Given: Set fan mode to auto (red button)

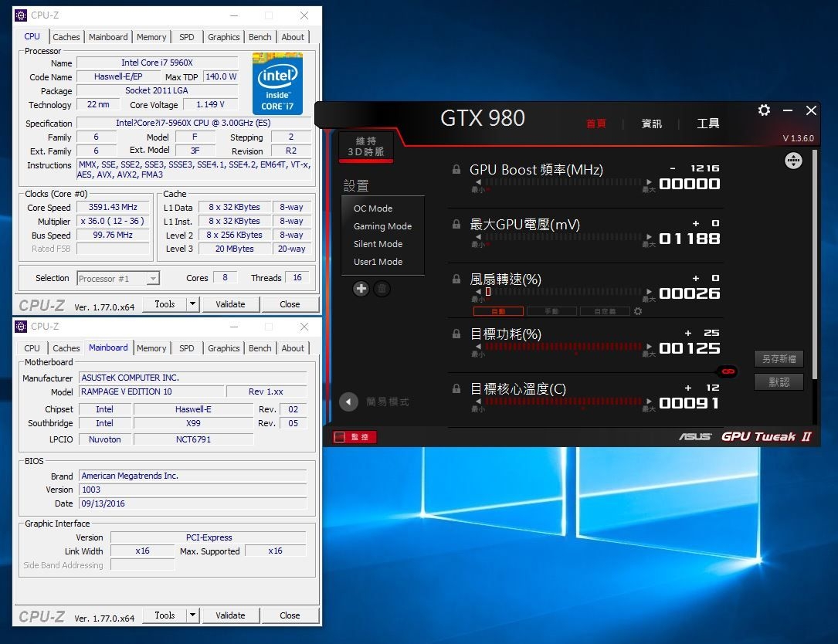Looking at the screenshot, I should 498,311.
